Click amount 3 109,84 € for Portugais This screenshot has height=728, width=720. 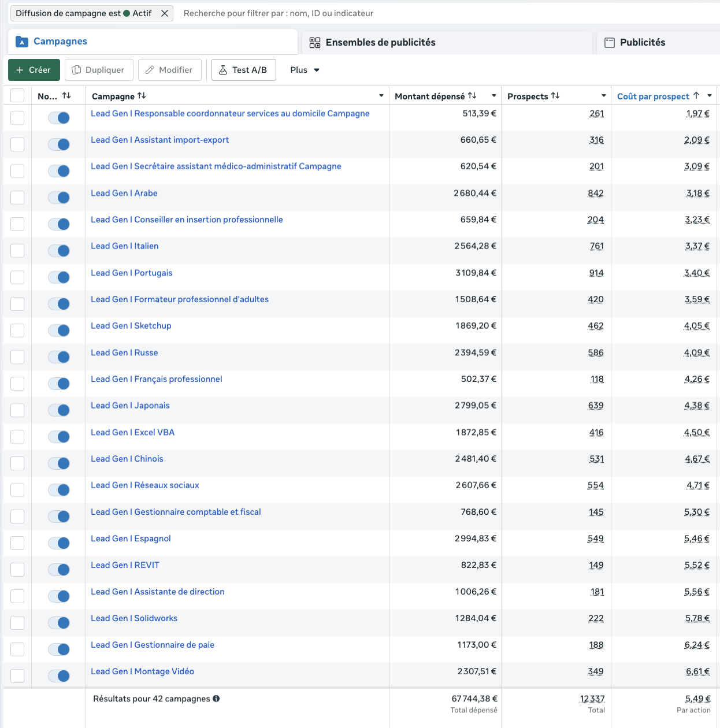click(x=476, y=273)
